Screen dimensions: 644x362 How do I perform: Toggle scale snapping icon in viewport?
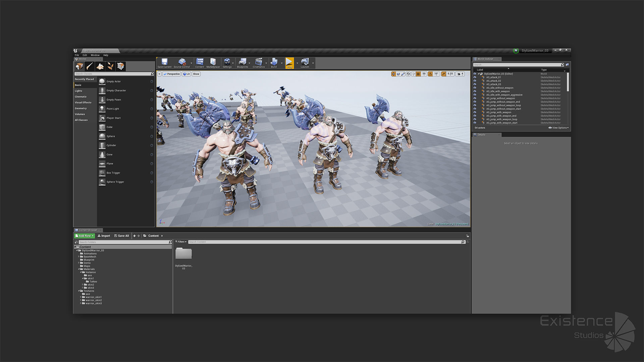tap(444, 74)
